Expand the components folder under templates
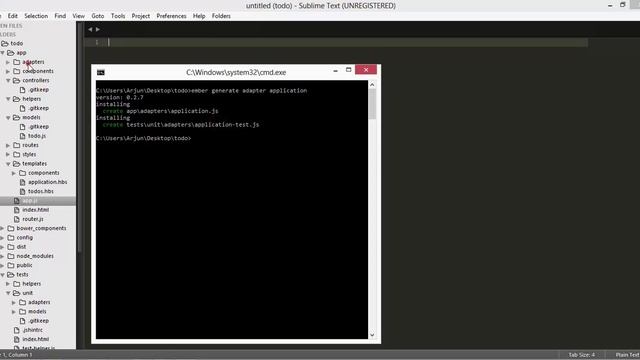The image size is (640, 360). click(x=14, y=173)
